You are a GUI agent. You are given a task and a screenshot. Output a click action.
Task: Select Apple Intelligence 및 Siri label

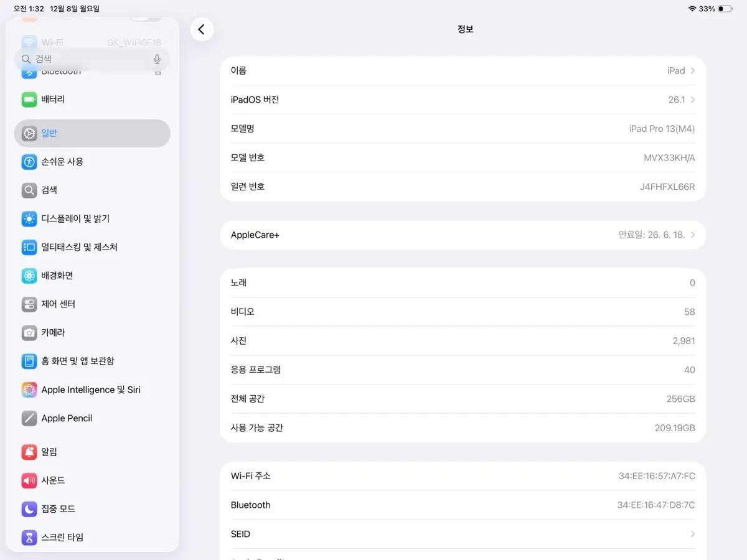click(x=91, y=390)
